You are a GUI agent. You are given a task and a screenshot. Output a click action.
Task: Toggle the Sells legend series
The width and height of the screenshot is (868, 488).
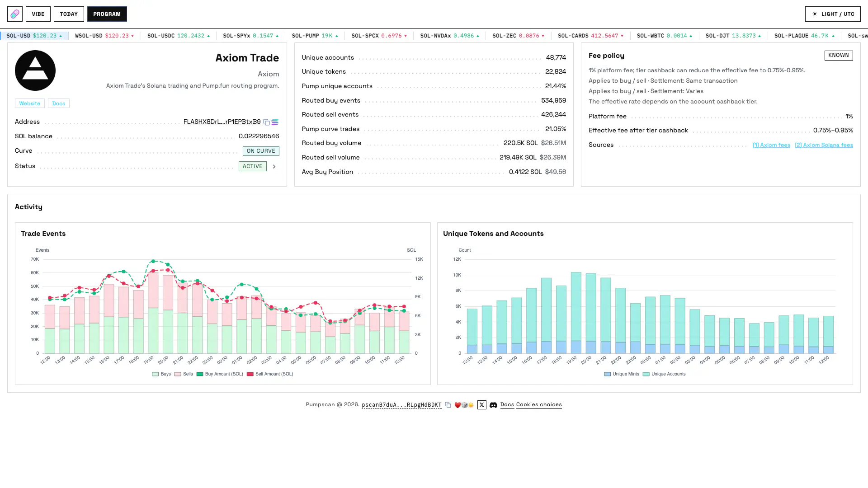pyautogui.click(x=184, y=374)
